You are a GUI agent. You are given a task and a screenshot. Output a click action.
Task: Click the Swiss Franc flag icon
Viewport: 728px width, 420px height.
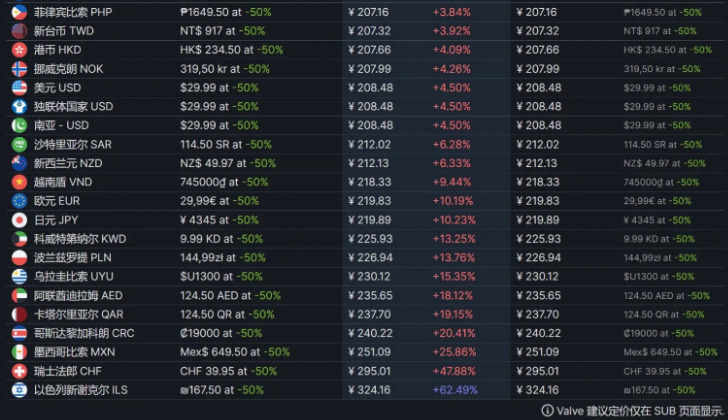point(19,371)
